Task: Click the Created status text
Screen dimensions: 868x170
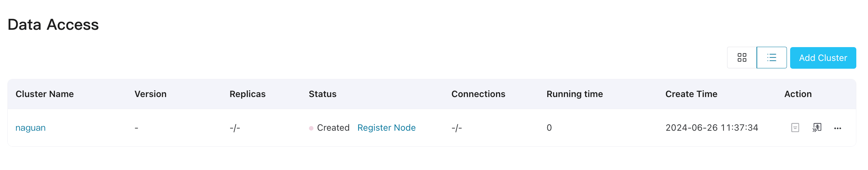Action: tap(333, 128)
